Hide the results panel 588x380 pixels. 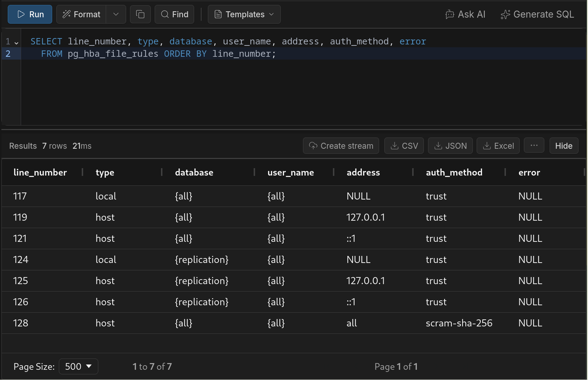click(x=564, y=146)
